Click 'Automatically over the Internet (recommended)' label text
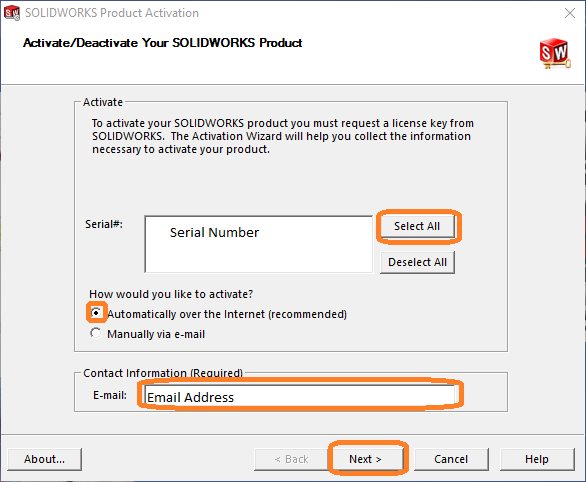Image resolution: width=586 pixels, height=482 pixels. click(227, 314)
